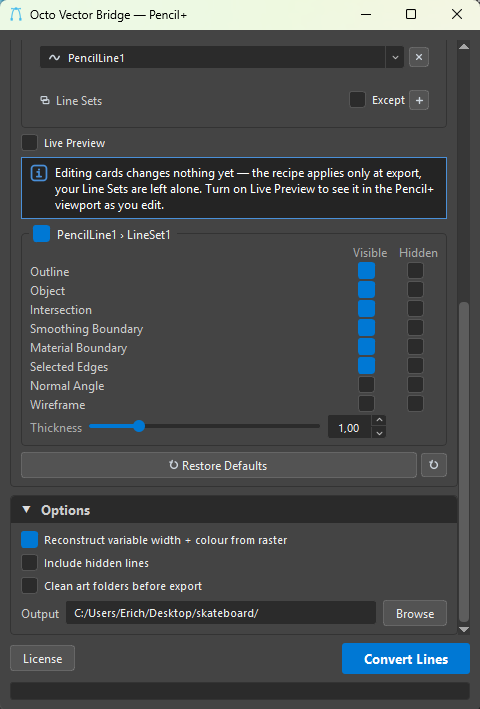Click the scrollbar up arrow
Screen dimensions: 480x709
464,46
